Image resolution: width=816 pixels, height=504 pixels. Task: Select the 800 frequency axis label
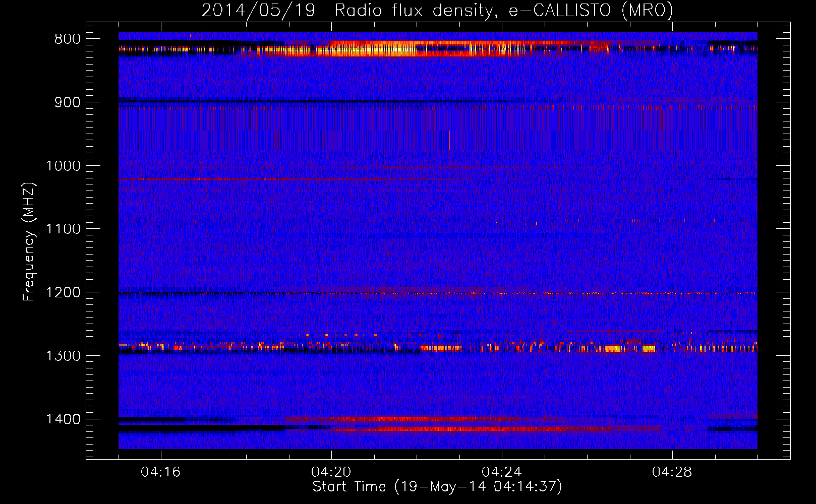[x=68, y=39]
